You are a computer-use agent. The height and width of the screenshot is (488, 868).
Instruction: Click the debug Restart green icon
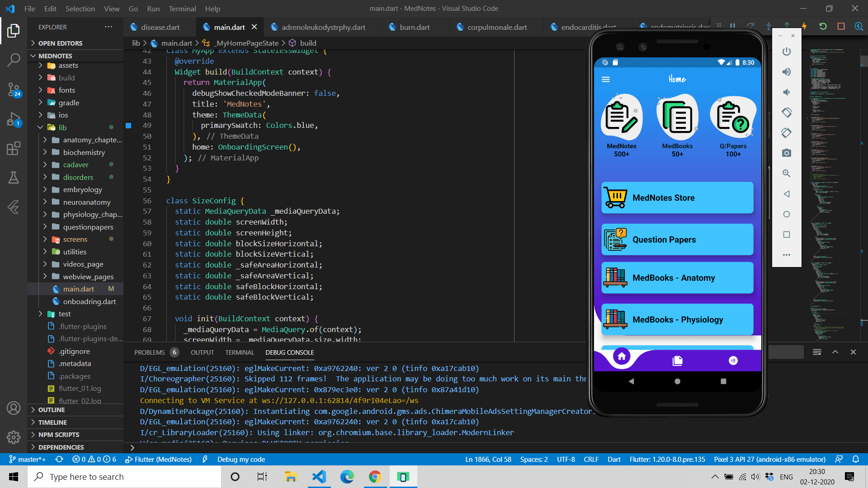[823, 27]
